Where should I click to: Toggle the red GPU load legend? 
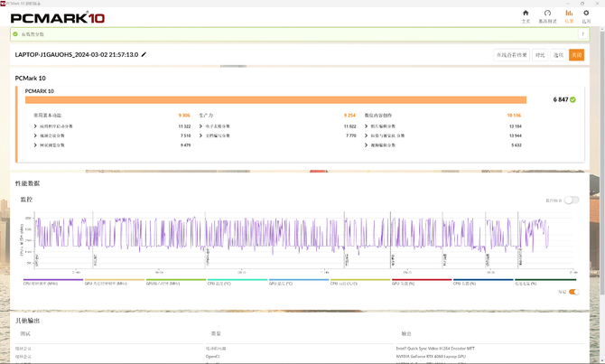click(422, 282)
